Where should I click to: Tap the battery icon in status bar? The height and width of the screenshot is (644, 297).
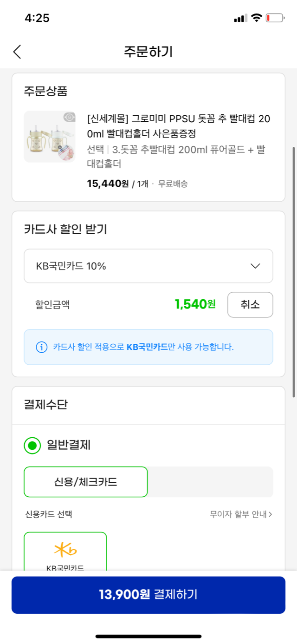(275, 18)
